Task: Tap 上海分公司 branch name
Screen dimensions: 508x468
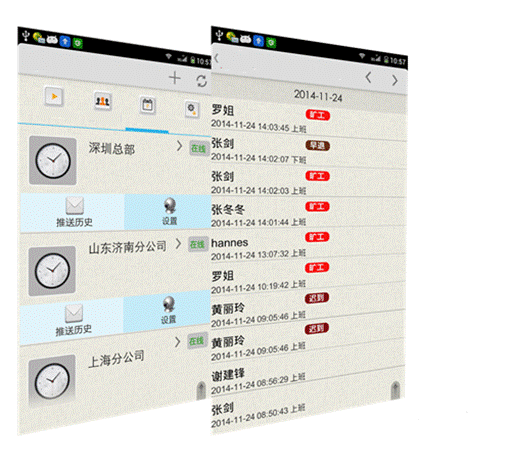Action: 116,359
